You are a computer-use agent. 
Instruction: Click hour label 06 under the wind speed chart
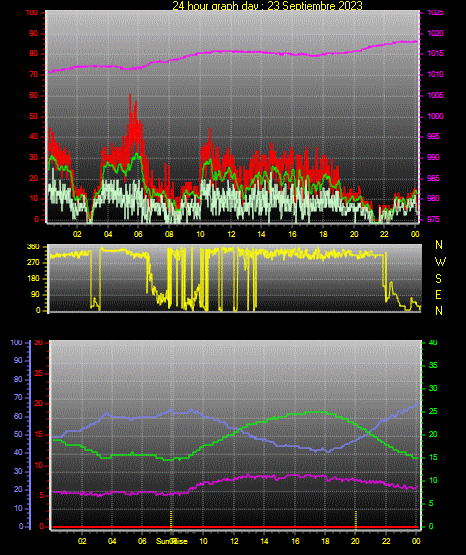(x=138, y=234)
